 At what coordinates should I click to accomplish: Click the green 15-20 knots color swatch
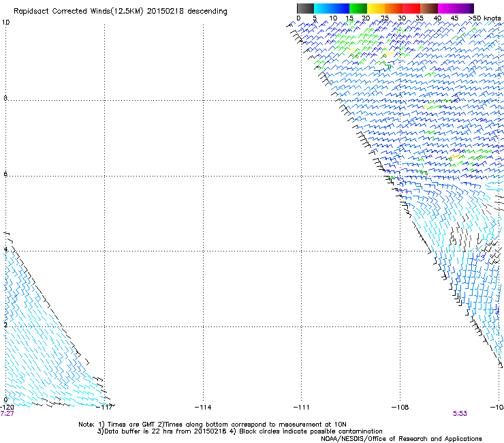click(x=358, y=8)
